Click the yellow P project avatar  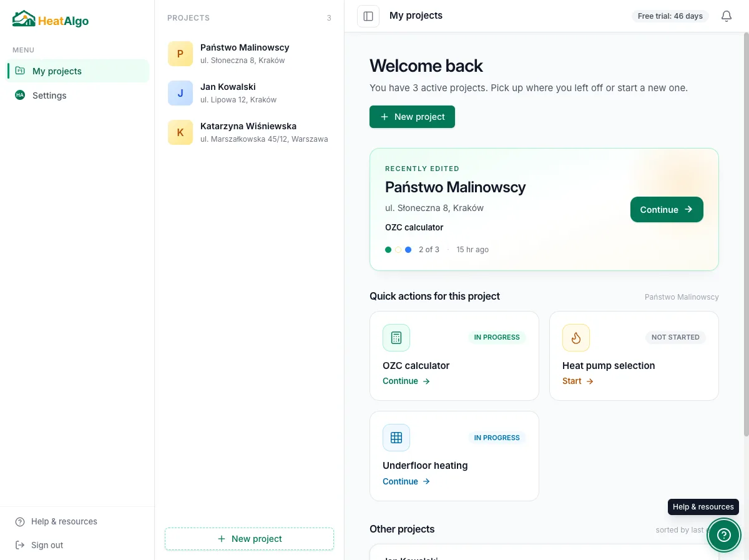(180, 54)
